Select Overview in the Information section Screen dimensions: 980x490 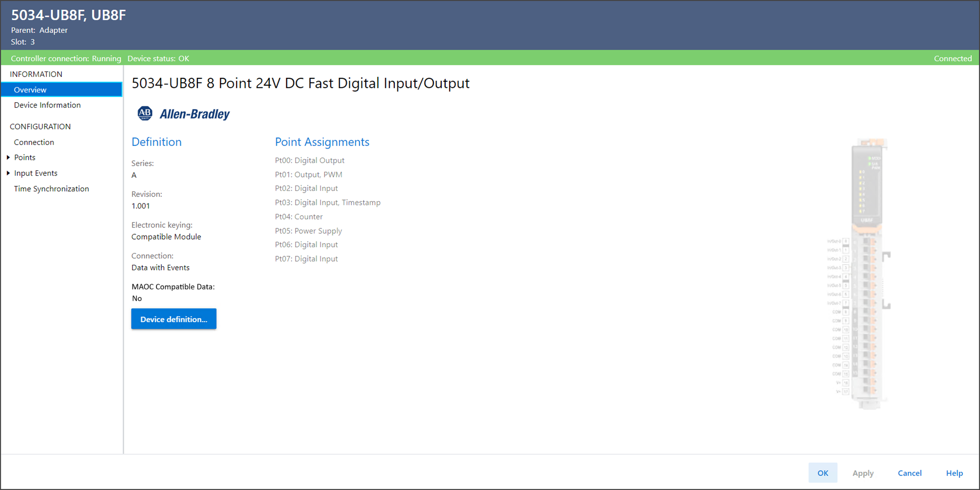(30, 90)
